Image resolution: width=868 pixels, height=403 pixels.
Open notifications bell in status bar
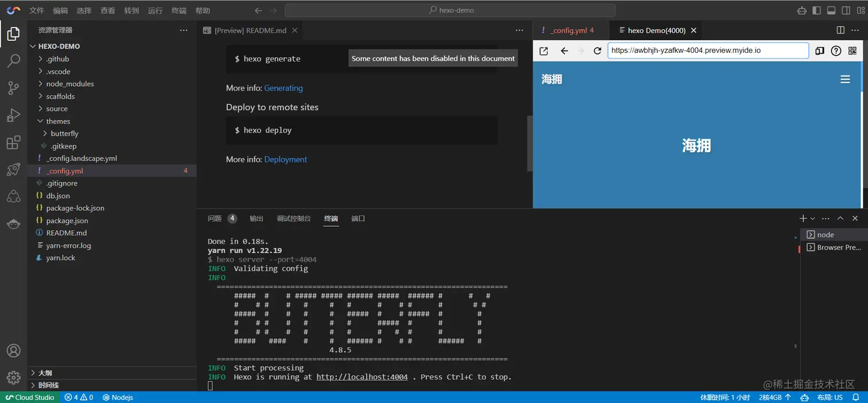[855, 397]
